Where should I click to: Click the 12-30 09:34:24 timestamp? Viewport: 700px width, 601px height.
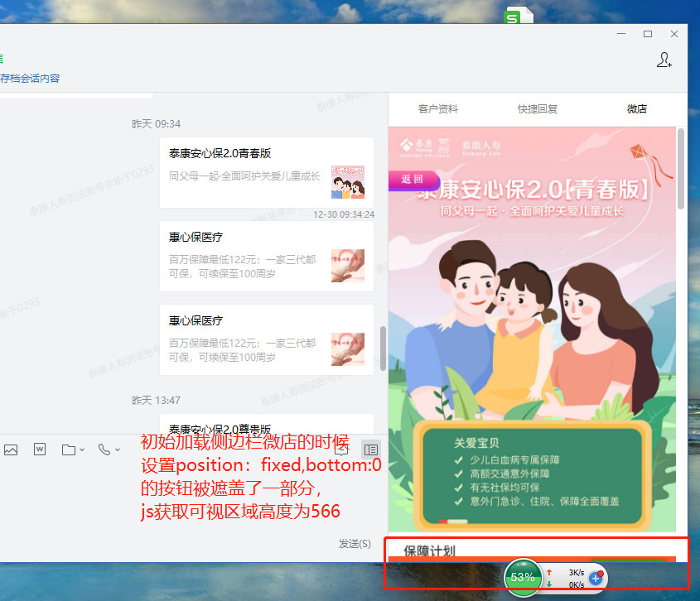(344, 214)
